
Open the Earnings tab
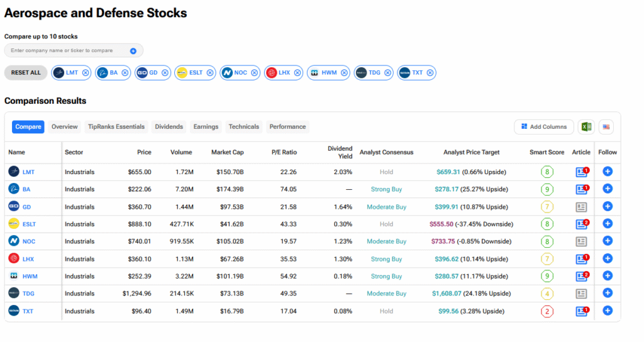(206, 127)
